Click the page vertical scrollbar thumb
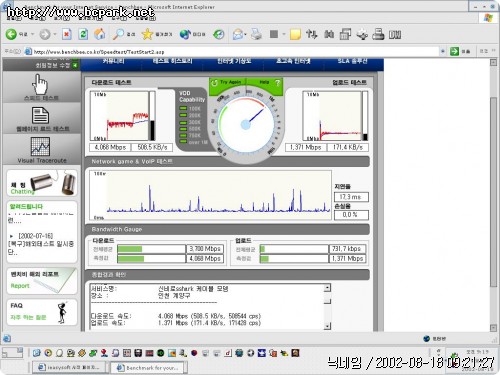This screenshot has width=500, height=375. tap(494, 192)
